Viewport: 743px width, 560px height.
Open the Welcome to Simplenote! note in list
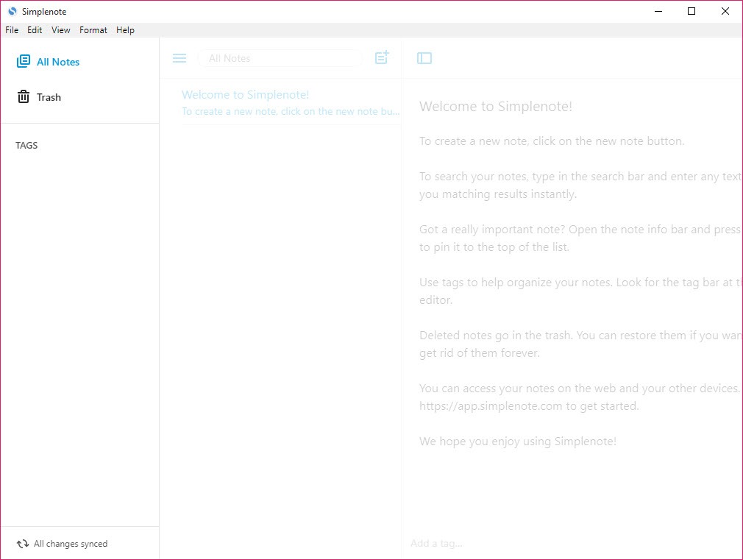click(291, 102)
